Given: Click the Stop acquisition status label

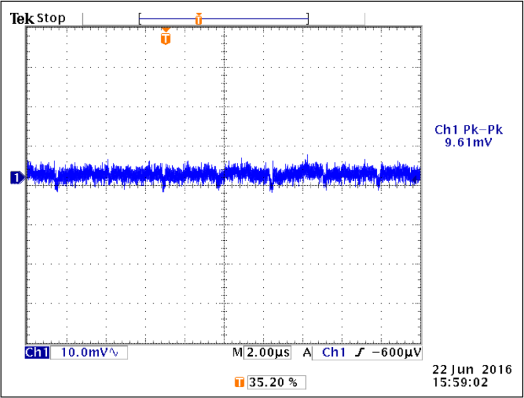Looking at the screenshot, I should [x=51, y=18].
